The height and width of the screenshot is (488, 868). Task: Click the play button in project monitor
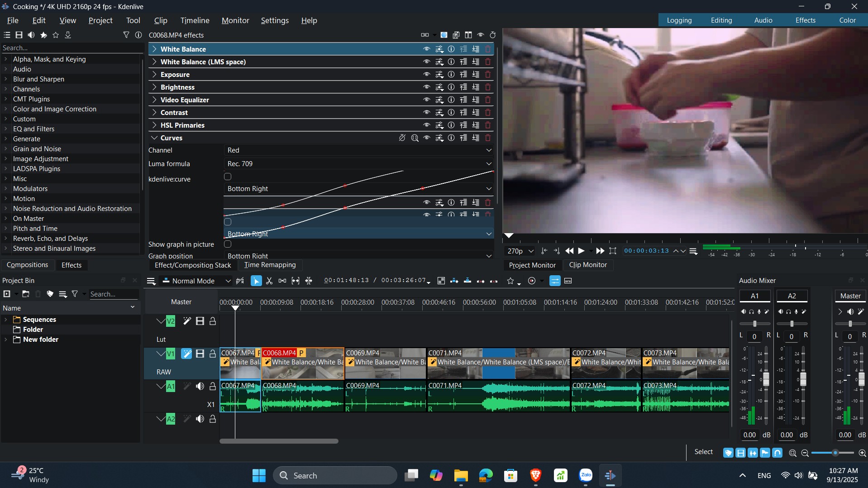tap(582, 251)
